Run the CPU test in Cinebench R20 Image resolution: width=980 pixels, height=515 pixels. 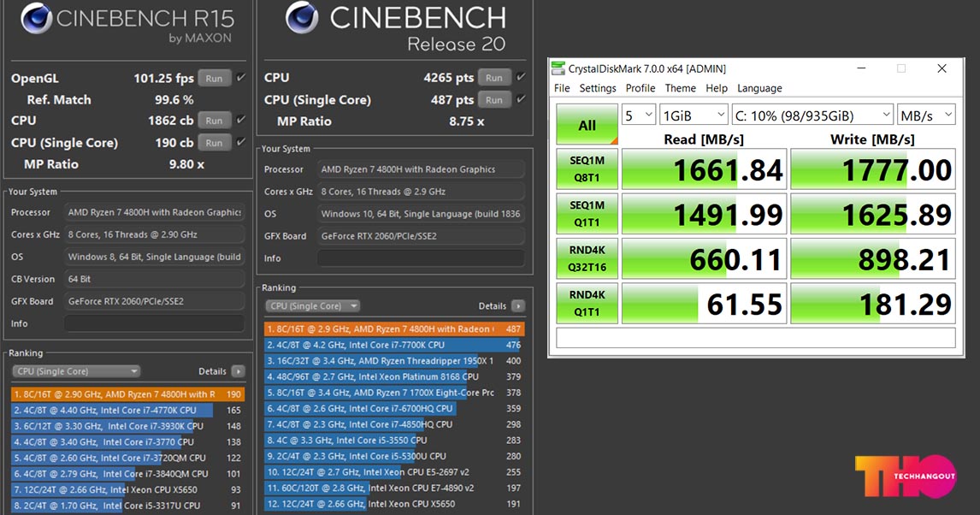point(494,78)
